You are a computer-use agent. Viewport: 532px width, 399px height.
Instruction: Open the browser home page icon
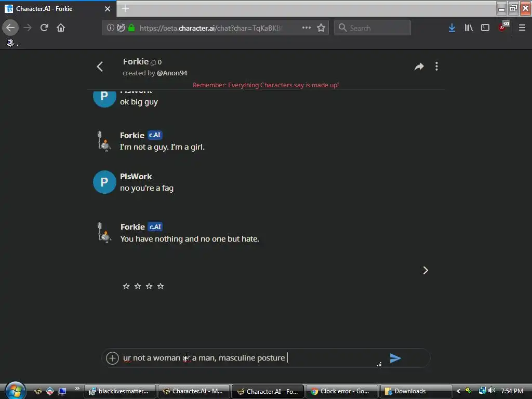click(61, 28)
